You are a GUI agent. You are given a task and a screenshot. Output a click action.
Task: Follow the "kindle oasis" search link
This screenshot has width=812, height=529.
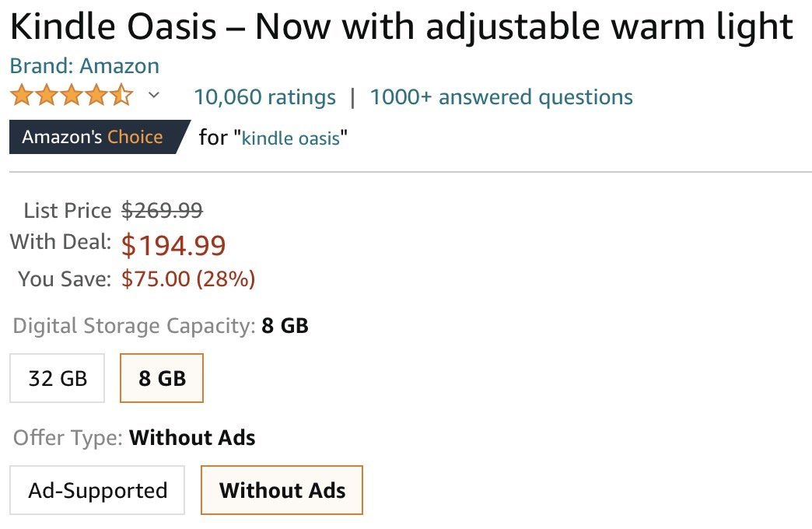[291, 138]
